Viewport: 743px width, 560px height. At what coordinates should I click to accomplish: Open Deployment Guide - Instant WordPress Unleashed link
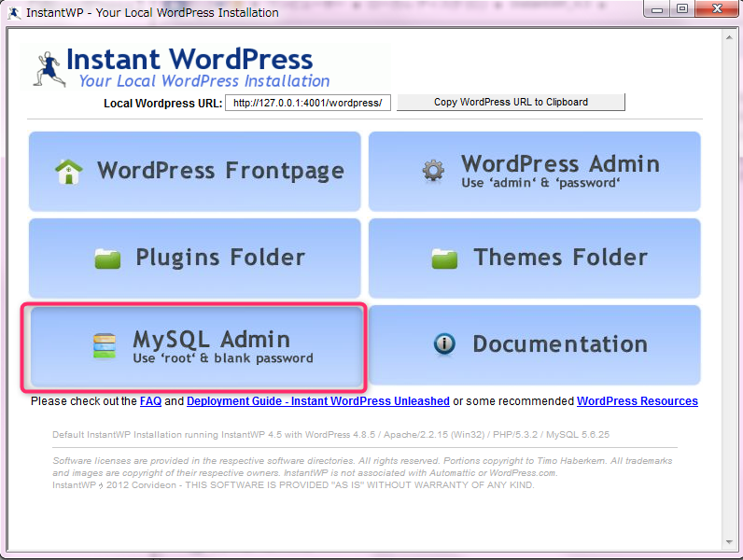(x=317, y=401)
